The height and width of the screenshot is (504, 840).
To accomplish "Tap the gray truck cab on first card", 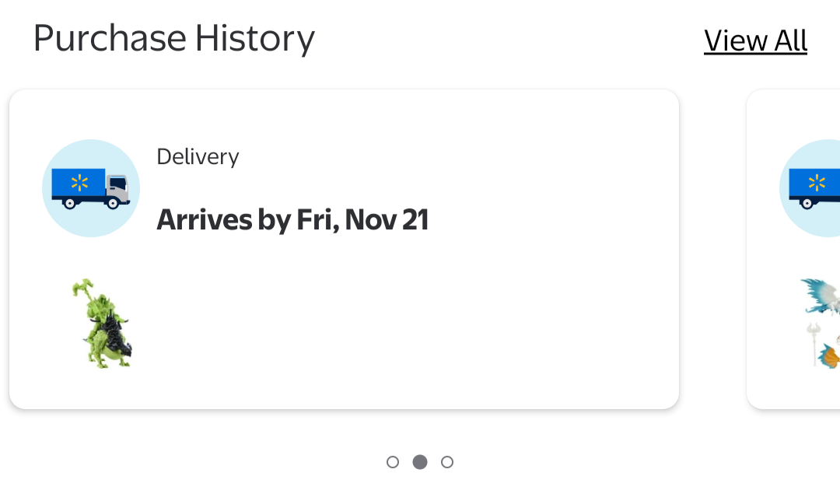I will click(117, 187).
